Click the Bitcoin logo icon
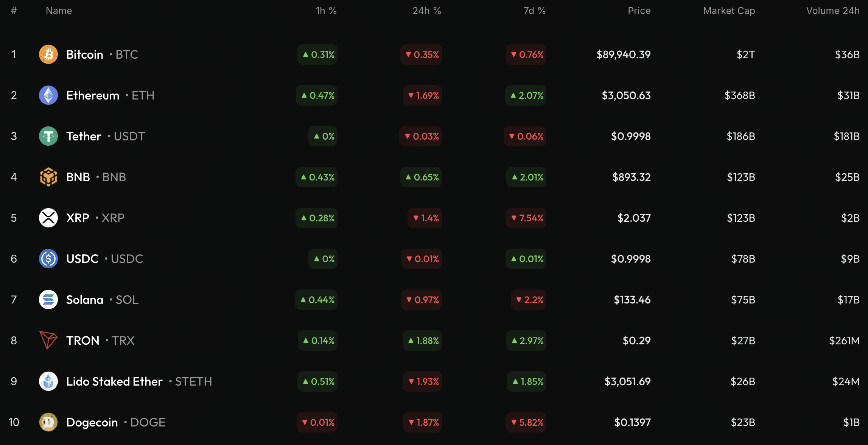Image resolution: width=868 pixels, height=445 pixels. pos(48,54)
